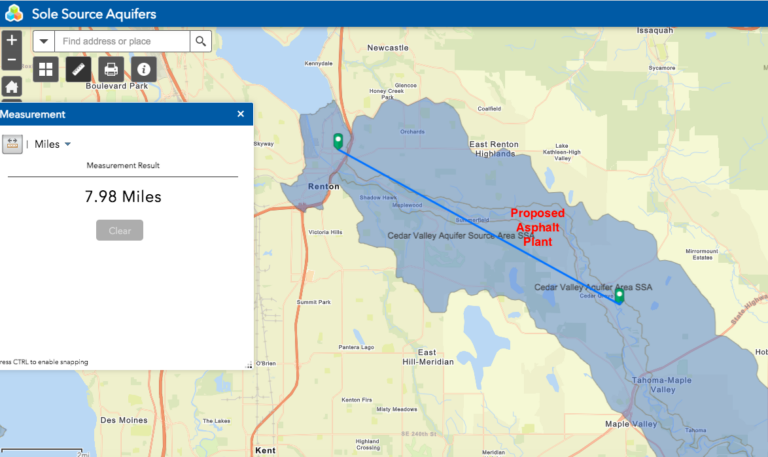The image size is (768, 457).
Task: Zoom in on the map
Action: [x=11, y=41]
